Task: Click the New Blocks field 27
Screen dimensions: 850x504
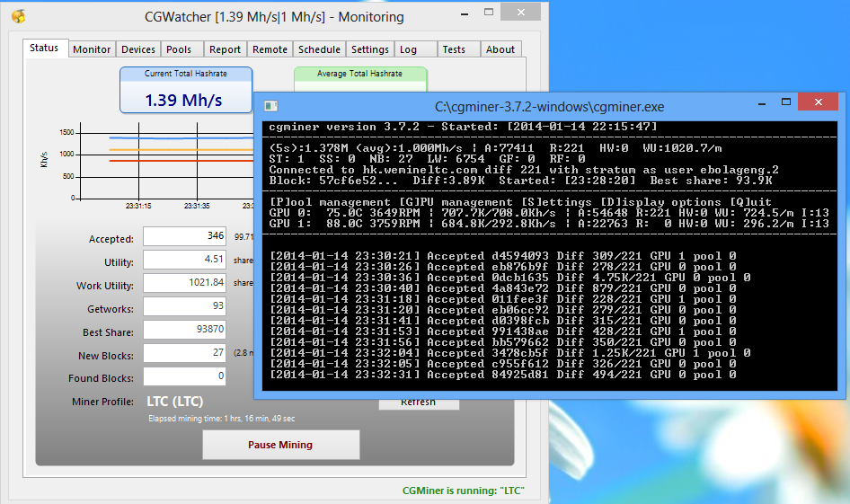Action: [x=185, y=353]
